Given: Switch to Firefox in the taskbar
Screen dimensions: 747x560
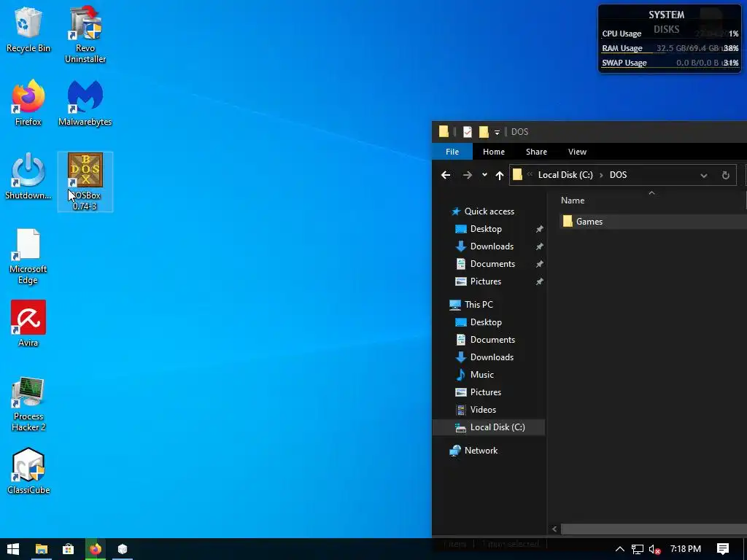Looking at the screenshot, I should pyautogui.click(x=96, y=549).
